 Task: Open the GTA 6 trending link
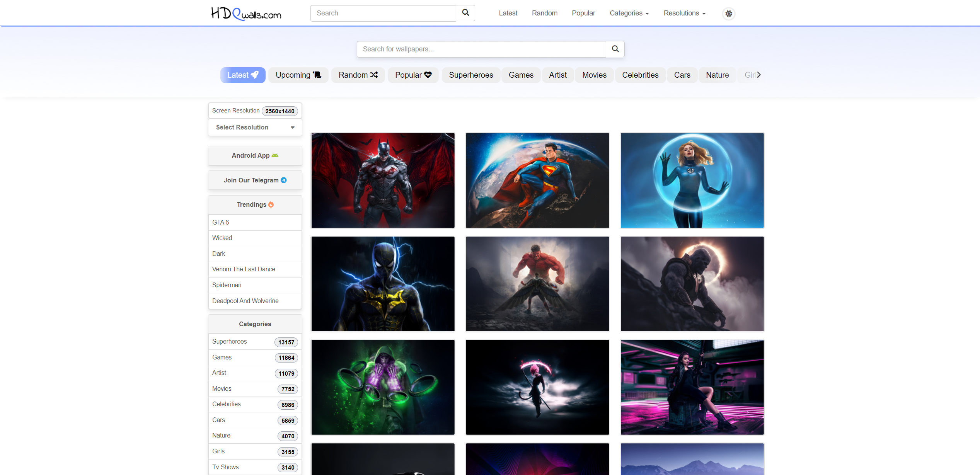pos(221,222)
